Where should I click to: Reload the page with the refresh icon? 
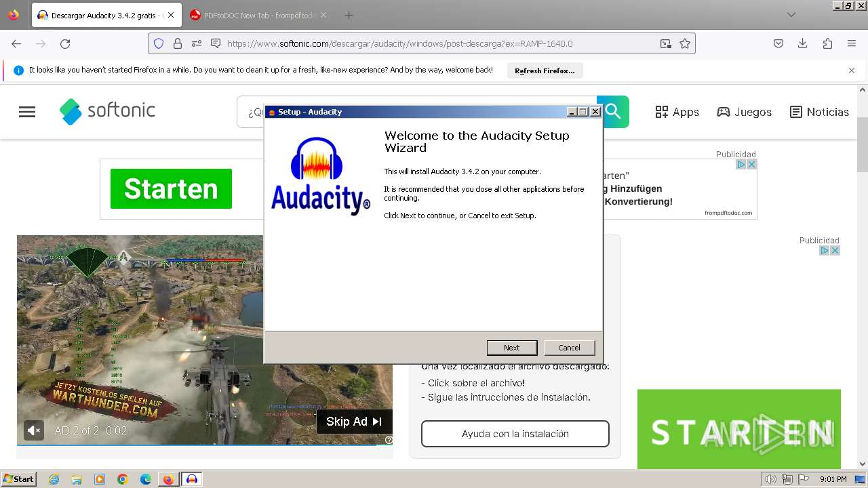(65, 43)
